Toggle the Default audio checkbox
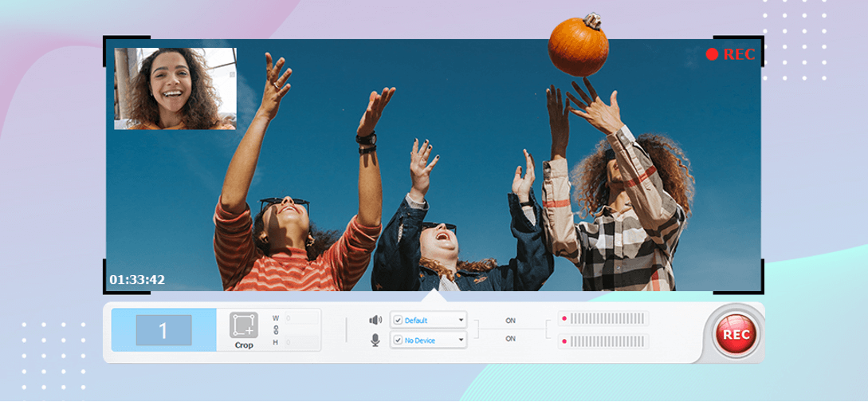 (398, 320)
